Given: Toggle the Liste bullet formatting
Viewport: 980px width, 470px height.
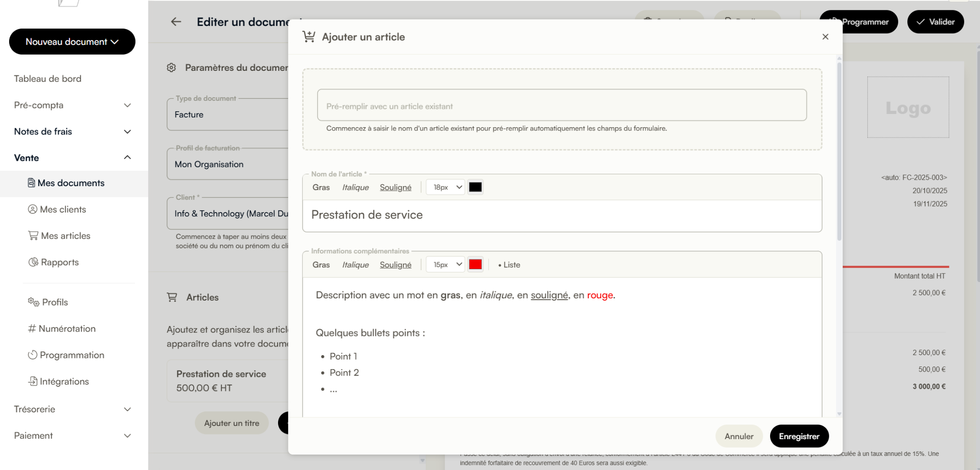Looking at the screenshot, I should (509, 265).
